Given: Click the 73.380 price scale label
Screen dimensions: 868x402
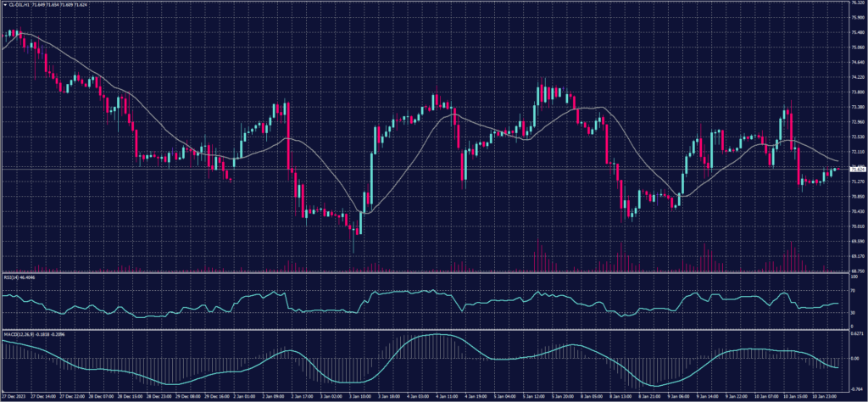Looking at the screenshot, I should [x=856, y=108].
